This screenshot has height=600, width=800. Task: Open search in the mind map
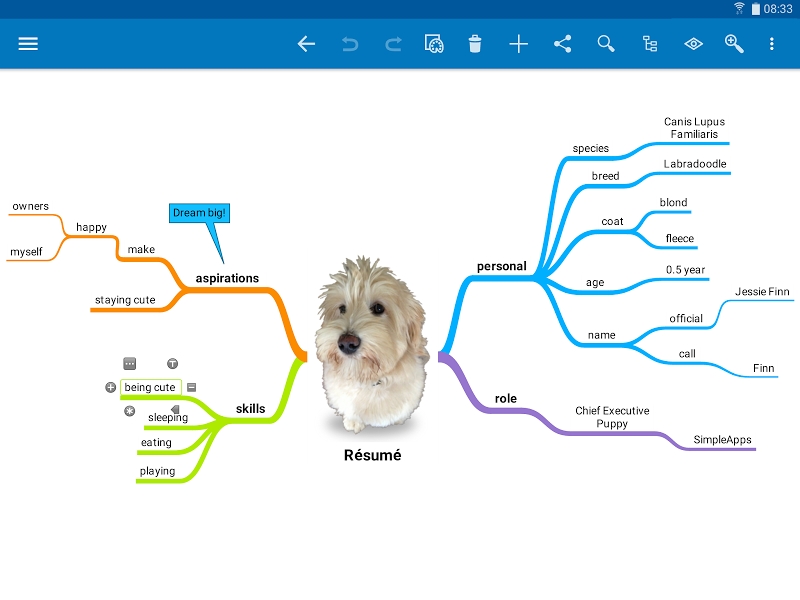(x=605, y=44)
